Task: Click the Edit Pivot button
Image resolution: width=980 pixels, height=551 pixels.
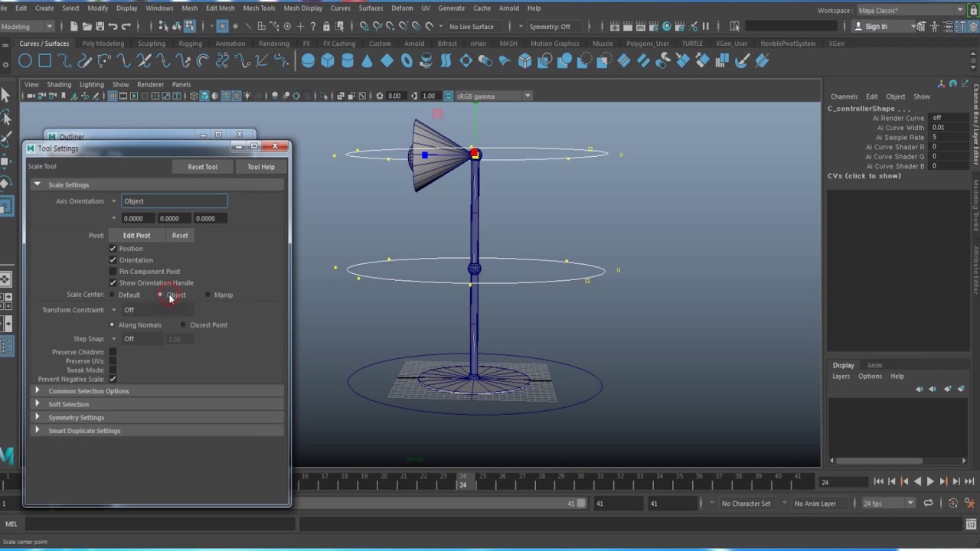Action: coord(136,236)
